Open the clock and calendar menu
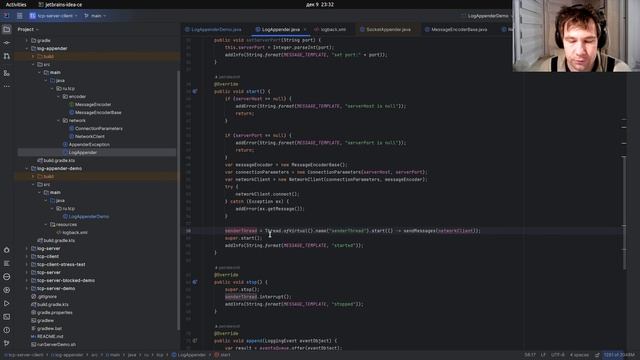The height and width of the screenshot is (360, 640). tap(320, 4)
